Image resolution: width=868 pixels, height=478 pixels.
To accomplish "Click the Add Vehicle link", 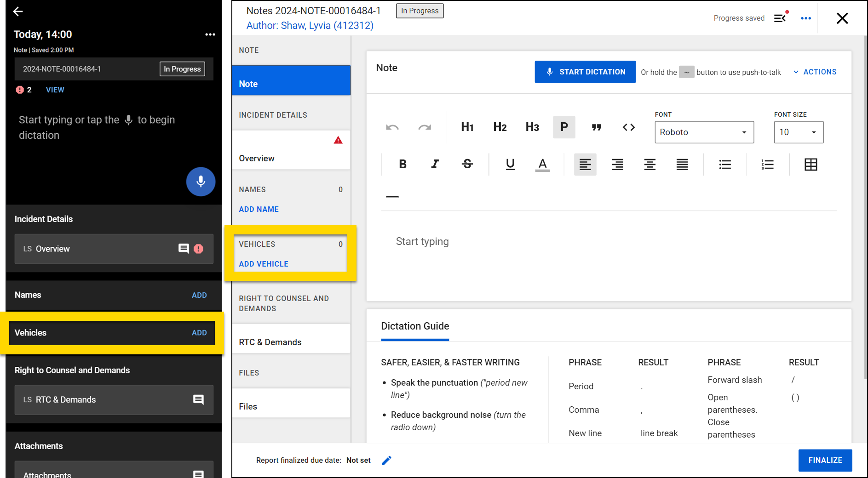I will coord(264,264).
